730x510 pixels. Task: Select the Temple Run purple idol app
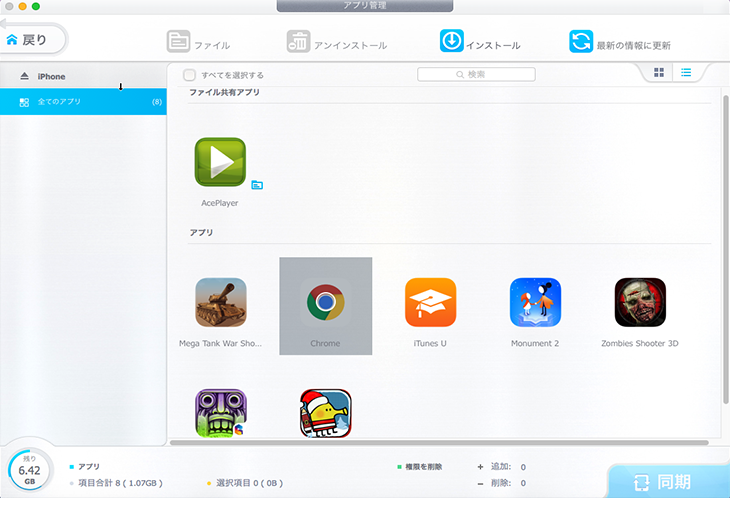click(221, 414)
